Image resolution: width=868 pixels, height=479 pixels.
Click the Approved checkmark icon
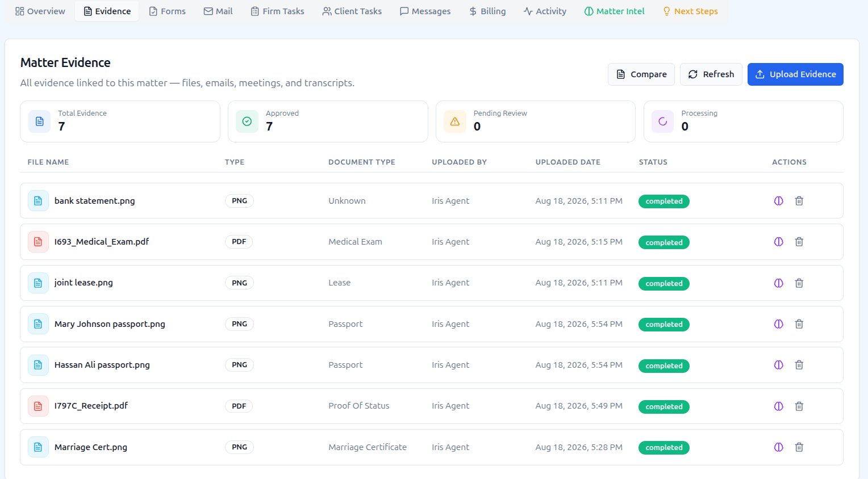tap(247, 121)
